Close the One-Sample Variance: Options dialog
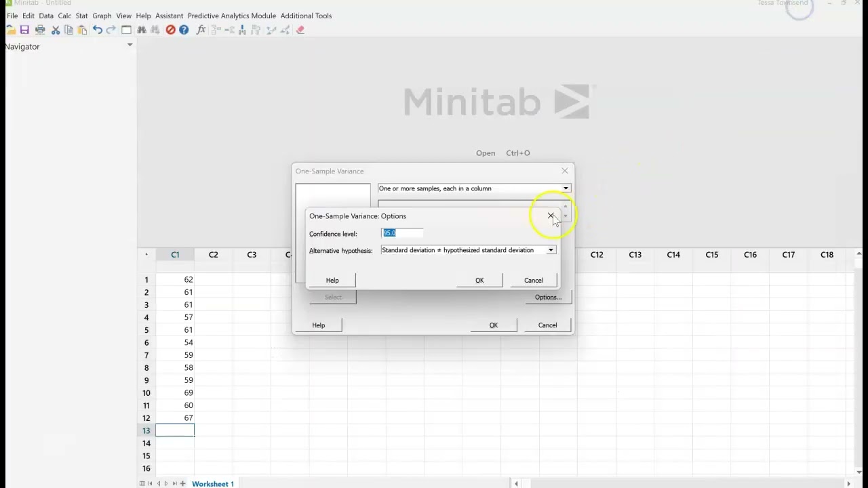Viewport: 868px width, 488px height. (x=551, y=216)
